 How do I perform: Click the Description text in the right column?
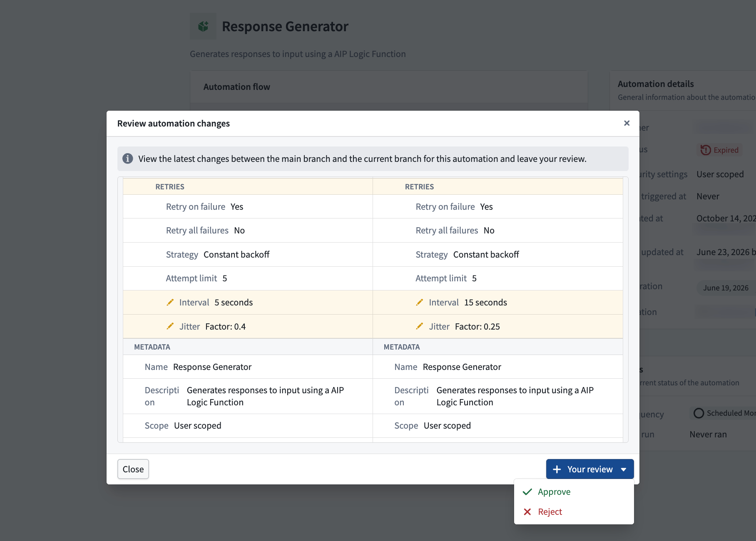[515, 396]
